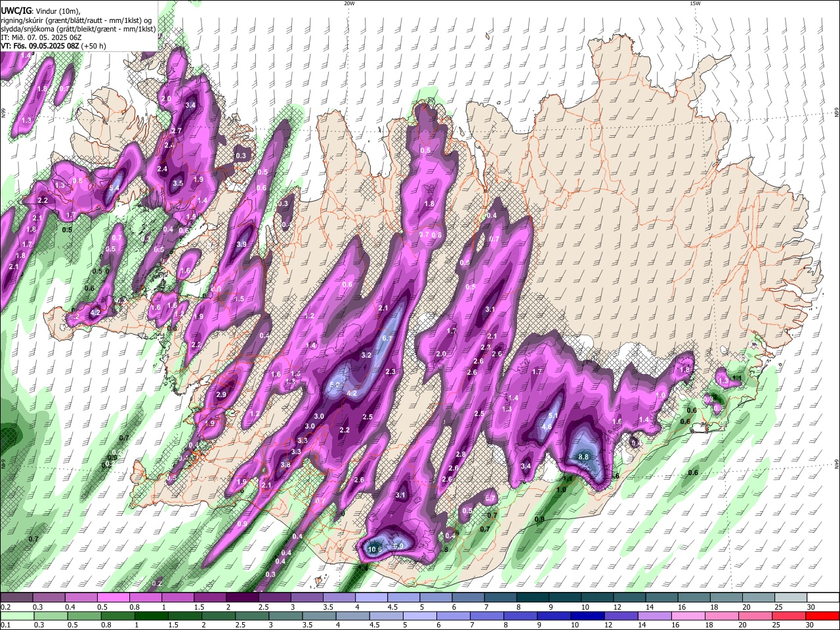Select bright magenta snow swatch between 0.5 and 0.8

coord(113,598)
